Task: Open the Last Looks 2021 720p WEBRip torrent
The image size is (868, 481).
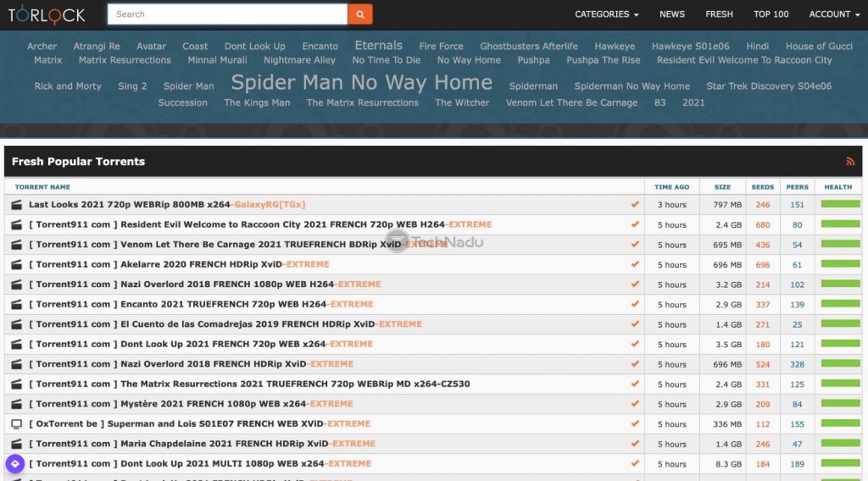Action: click(x=167, y=205)
